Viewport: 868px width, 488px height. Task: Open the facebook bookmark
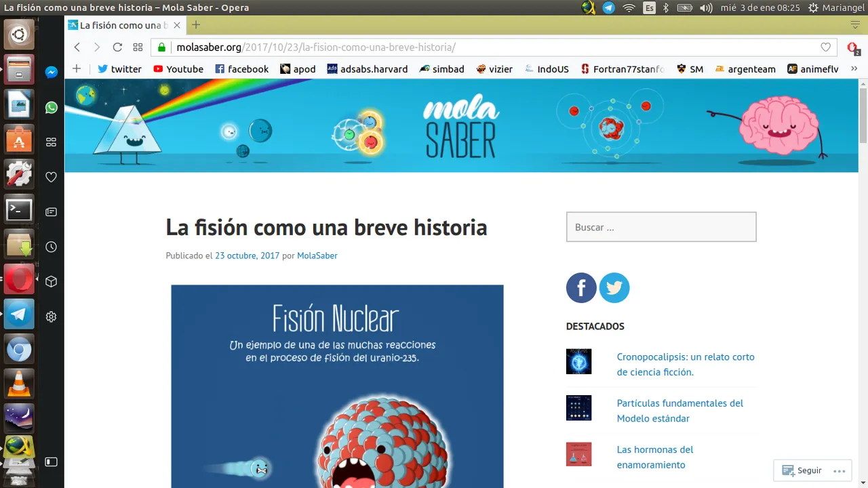pos(241,69)
